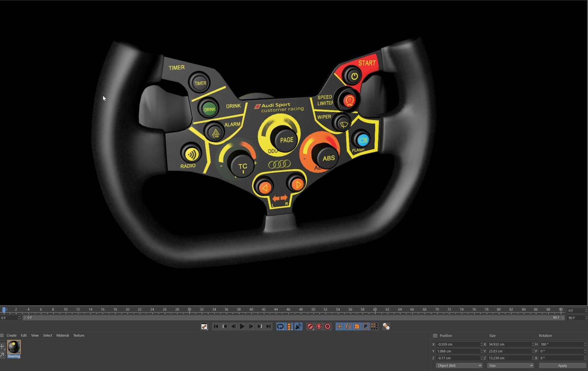Screen dimensions: 588x371
Task: Toggle scale keyframe recording
Action: point(357,326)
